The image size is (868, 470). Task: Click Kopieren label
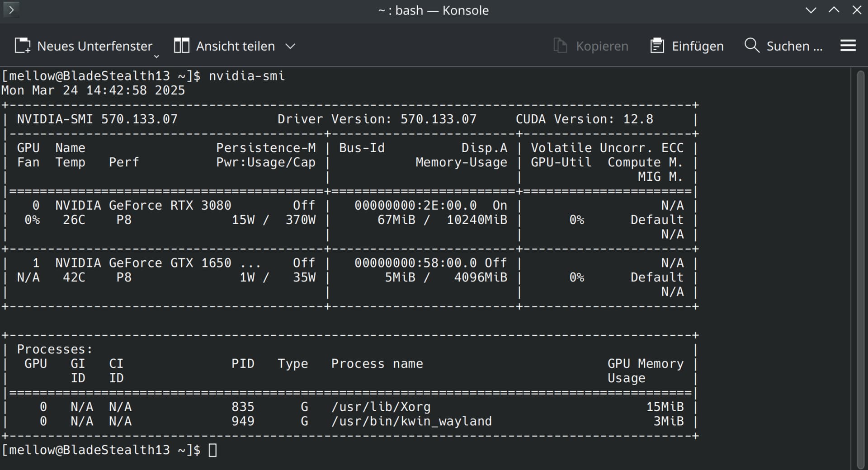tap(602, 46)
